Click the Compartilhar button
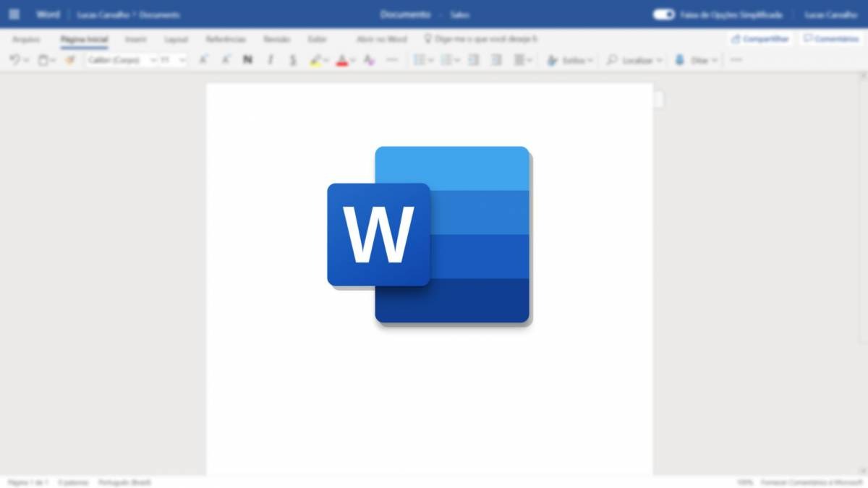The image size is (868, 488). tap(759, 39)
